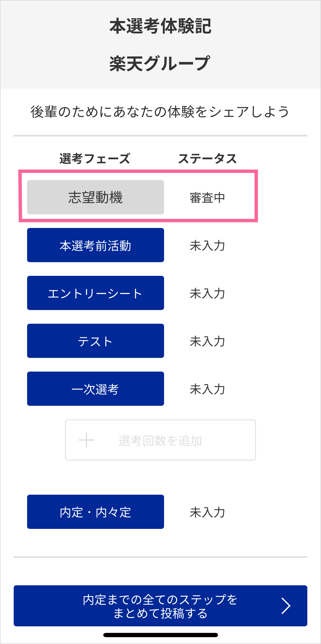The image size is (321, 644).
Task: Click the 未入力 status beside 一次選考
Action: pyautogui.click(x=207, y=389)
